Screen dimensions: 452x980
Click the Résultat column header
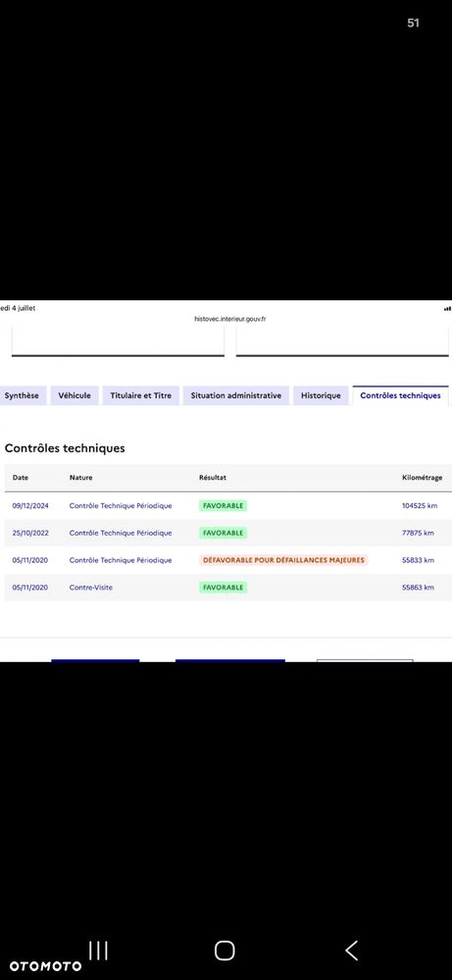[x=212, y=478]
